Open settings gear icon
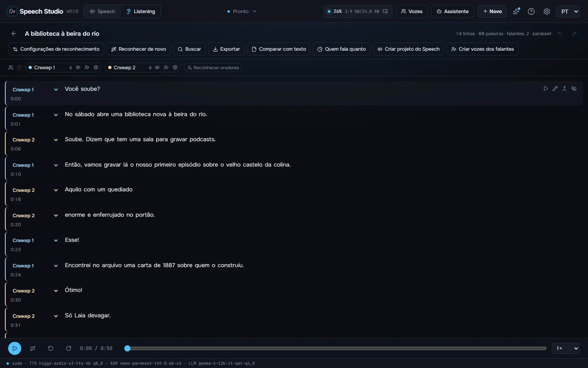588x368 pixels. pos(547,11)
